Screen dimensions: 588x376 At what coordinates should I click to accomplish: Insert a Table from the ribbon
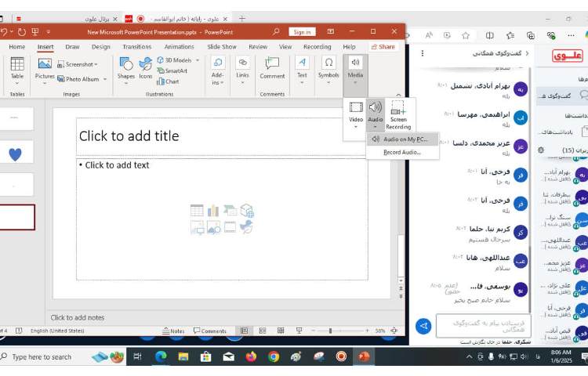click(x=17, y=70)
